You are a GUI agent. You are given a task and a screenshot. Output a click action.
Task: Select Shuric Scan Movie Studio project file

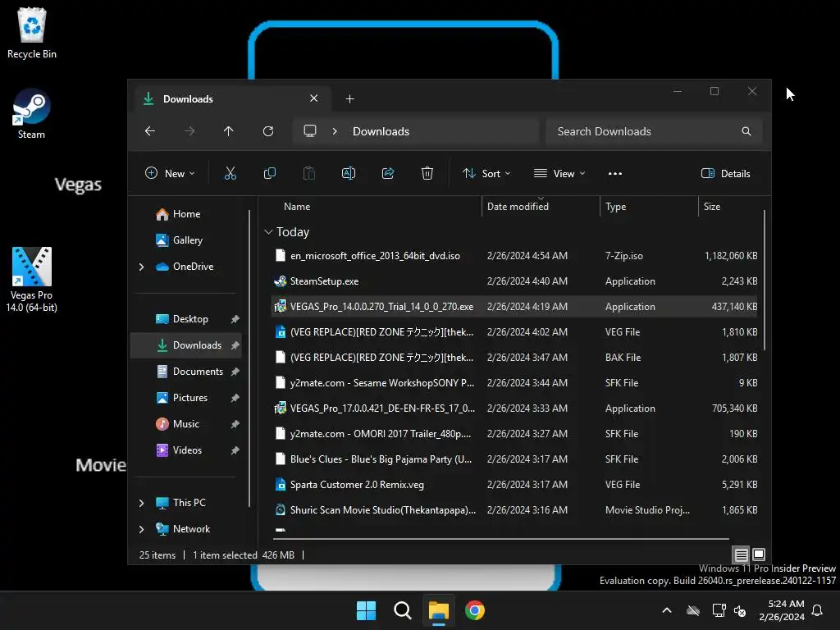point(514,510)
